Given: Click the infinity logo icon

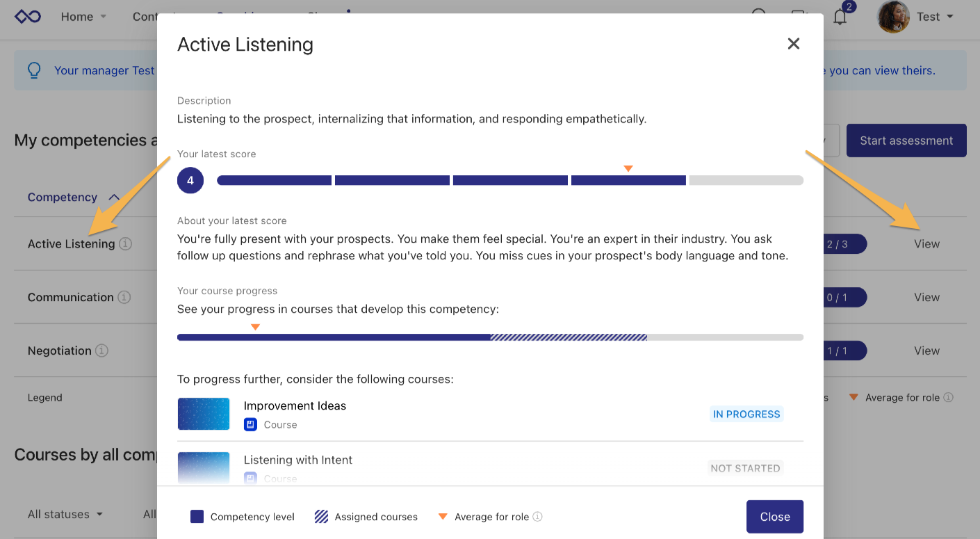Looking at the screenshot, I should 28,17.
